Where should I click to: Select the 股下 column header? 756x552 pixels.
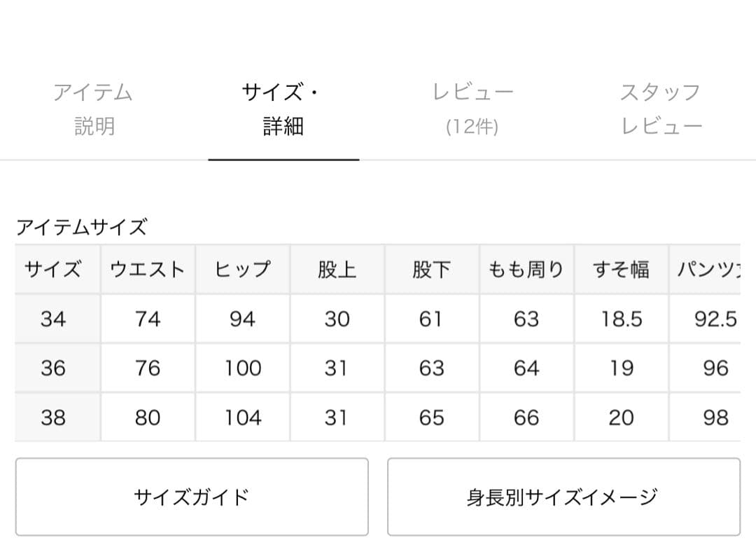[x=431, y=268]
